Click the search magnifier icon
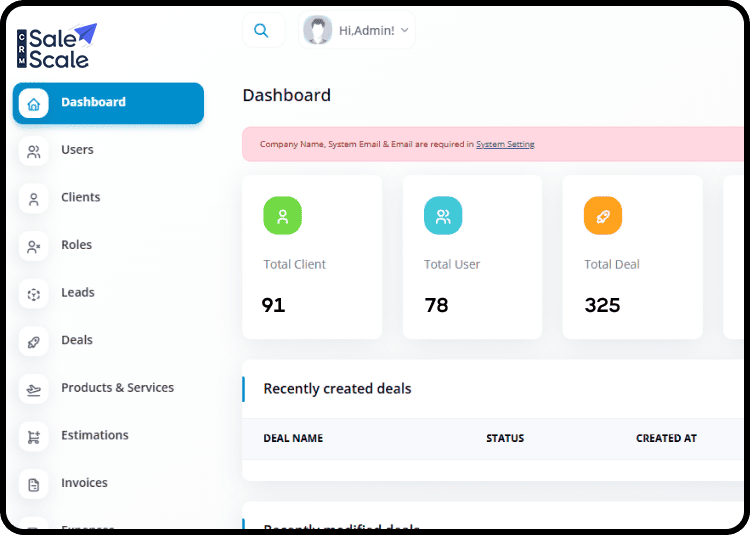 point(261,31)
